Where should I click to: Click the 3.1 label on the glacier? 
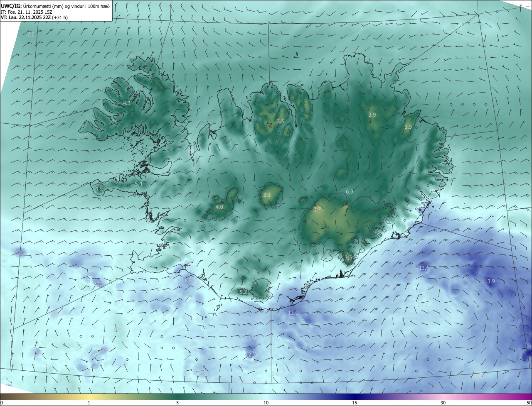coord(267,195)
